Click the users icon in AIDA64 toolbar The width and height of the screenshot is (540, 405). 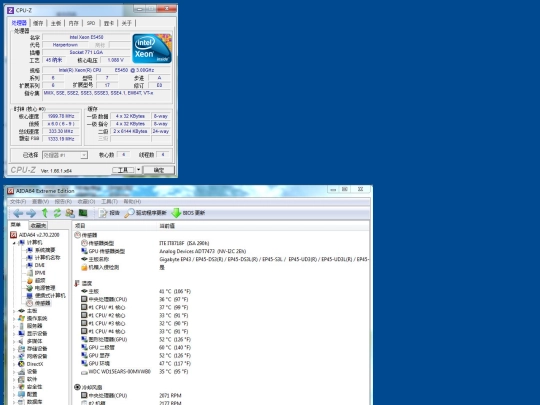click(70, 213)
